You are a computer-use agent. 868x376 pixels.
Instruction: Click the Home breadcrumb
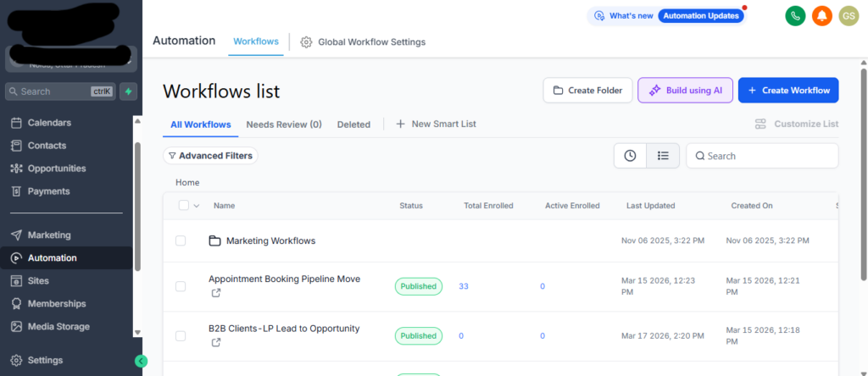[x=187, y=182]
